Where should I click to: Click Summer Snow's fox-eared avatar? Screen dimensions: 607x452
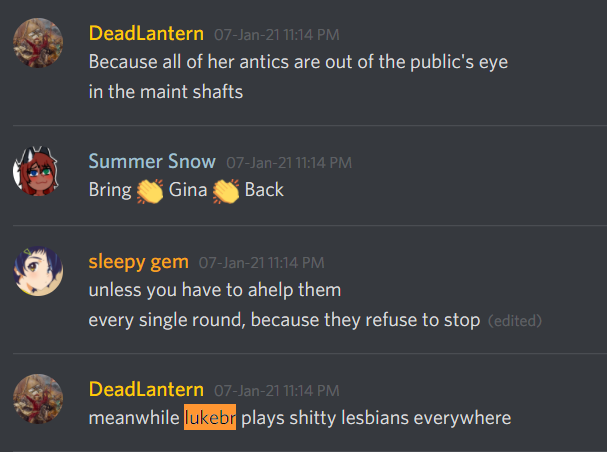tap(36, 171)
